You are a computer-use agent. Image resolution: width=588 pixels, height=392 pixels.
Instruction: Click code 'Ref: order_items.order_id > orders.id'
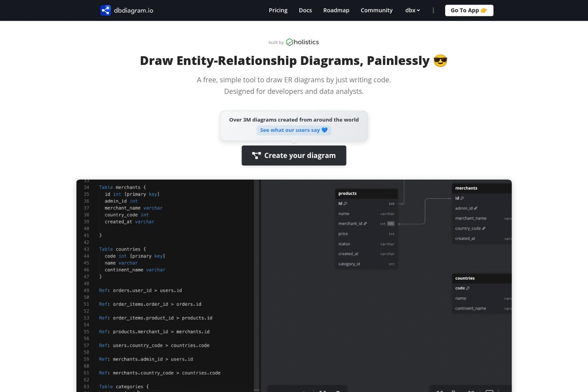pos(150,304)
